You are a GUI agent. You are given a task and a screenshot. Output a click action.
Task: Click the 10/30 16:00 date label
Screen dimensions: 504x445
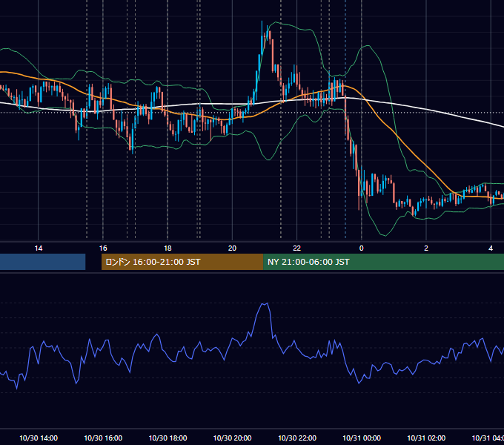tap(103, 438)
